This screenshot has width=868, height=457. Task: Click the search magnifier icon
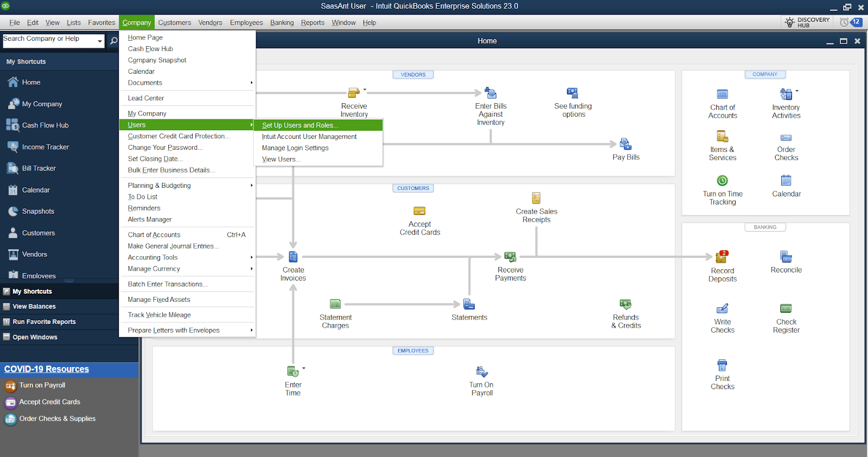click(114, 41)
